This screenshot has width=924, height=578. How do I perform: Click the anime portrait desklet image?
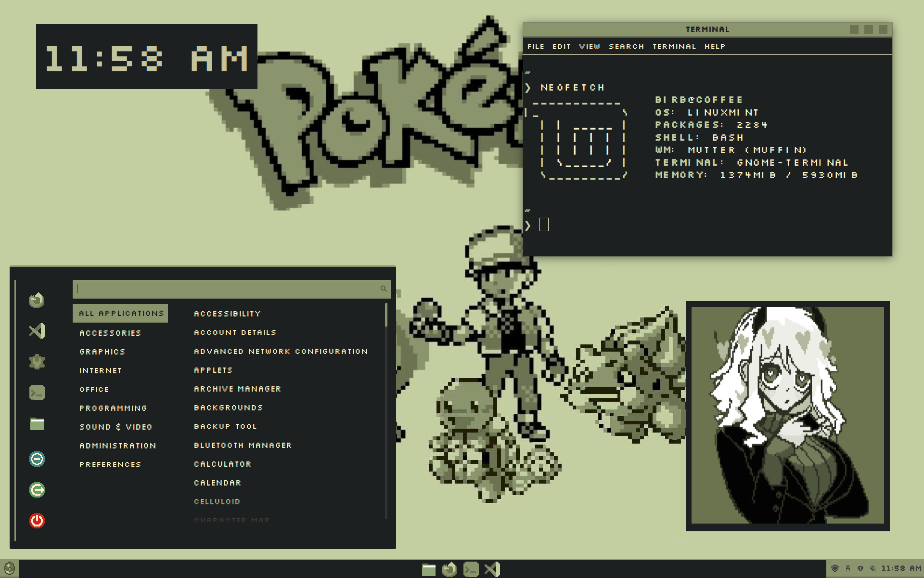787,416
